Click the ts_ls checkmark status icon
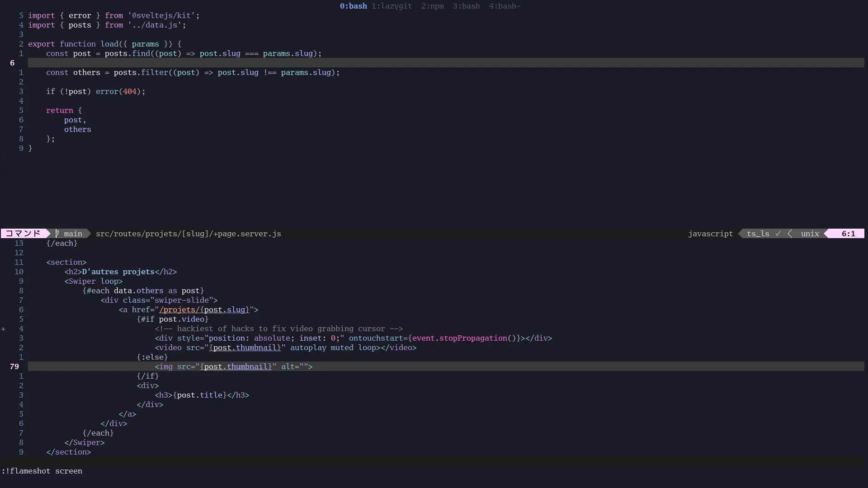 (x=778, y=234)
